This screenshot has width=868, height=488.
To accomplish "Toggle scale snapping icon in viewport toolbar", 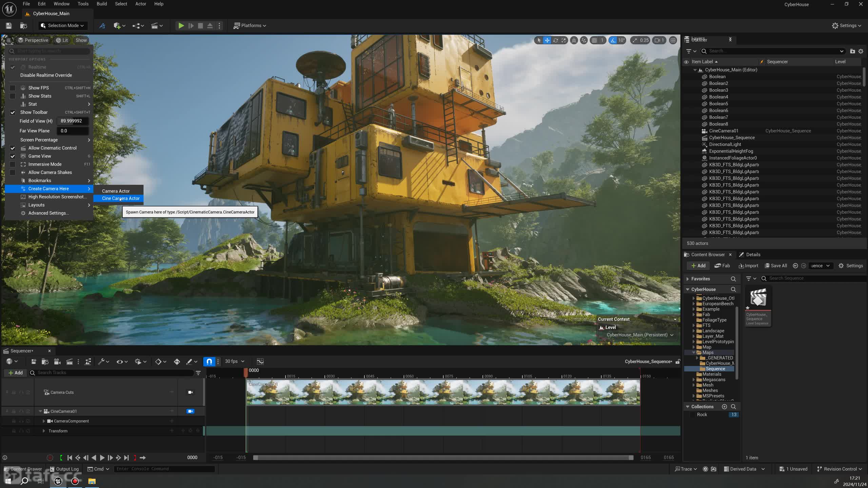I will 634,40.
